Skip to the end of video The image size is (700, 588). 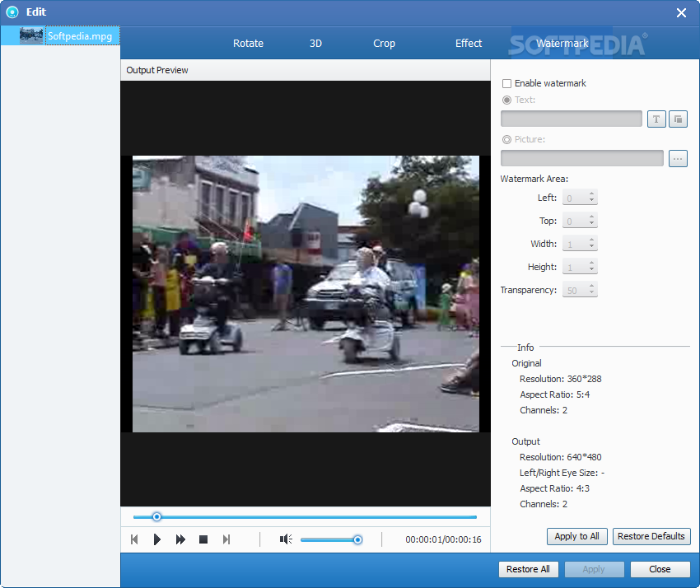coord(226,539)
